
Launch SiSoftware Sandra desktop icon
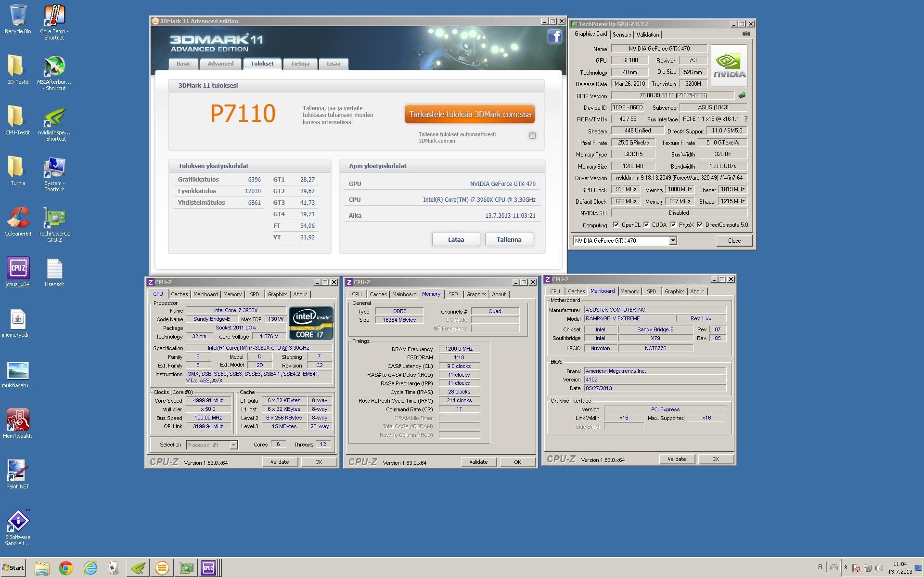[x=18, y=528]
